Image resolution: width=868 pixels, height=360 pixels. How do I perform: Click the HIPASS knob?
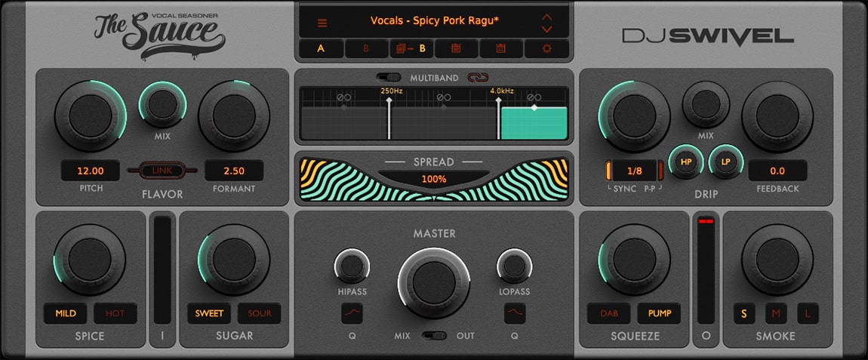pos(352,266)
